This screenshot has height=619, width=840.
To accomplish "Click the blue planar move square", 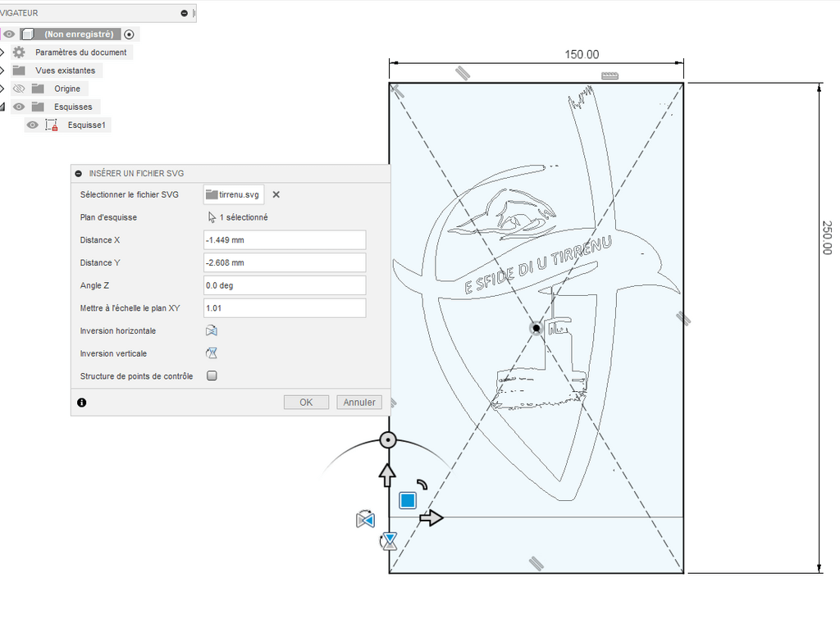I will (408, 501).
